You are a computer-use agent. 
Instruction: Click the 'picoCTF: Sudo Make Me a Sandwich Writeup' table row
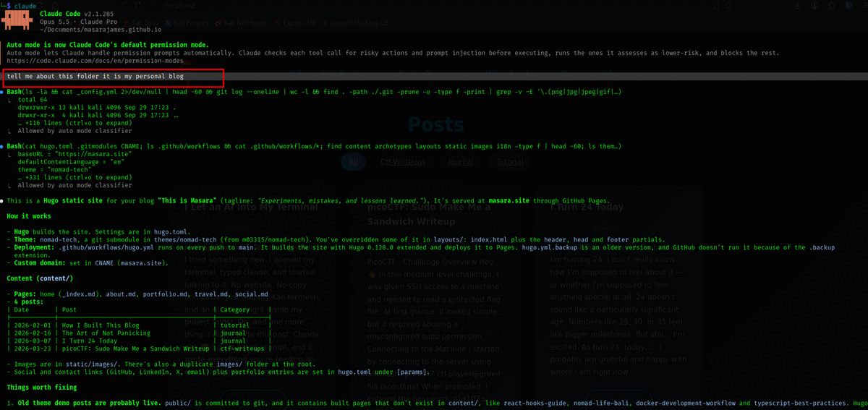(140, 349)
